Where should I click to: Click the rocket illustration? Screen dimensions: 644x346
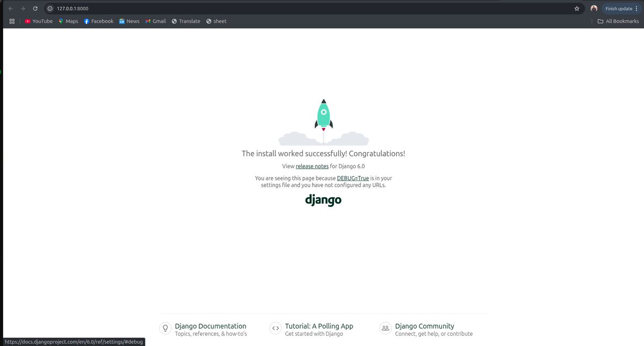[x=324, y=122]
